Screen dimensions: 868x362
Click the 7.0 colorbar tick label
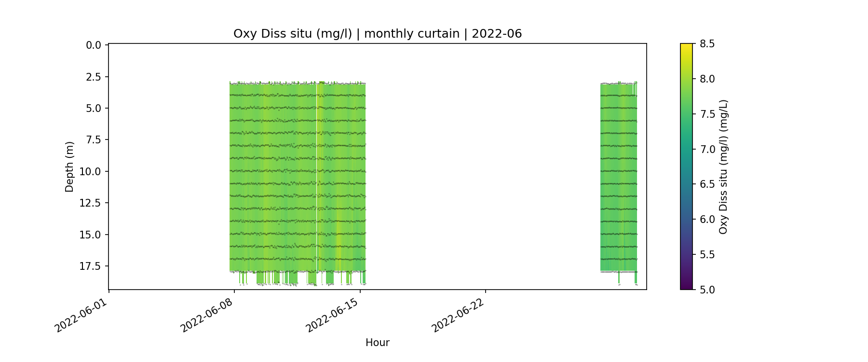pos(707,149)
